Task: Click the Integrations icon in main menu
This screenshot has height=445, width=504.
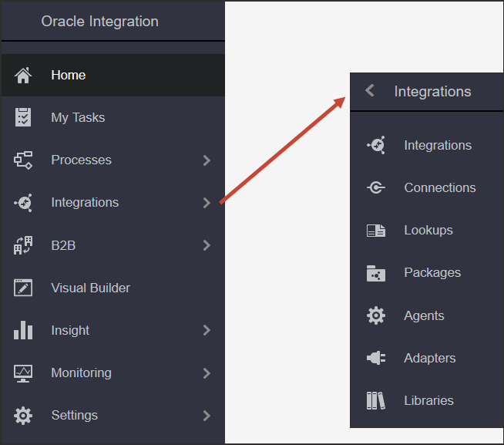Action: point(23,202)
